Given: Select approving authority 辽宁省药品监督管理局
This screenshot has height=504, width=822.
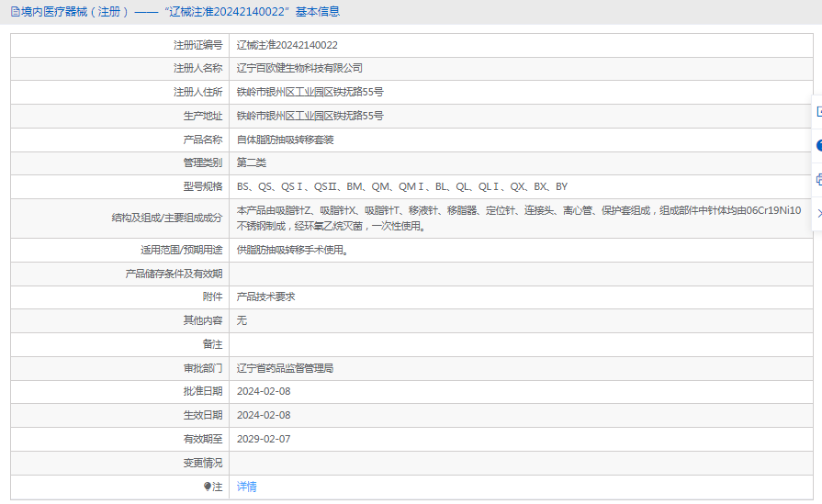Looking at the screenshot, I should 286,368.
